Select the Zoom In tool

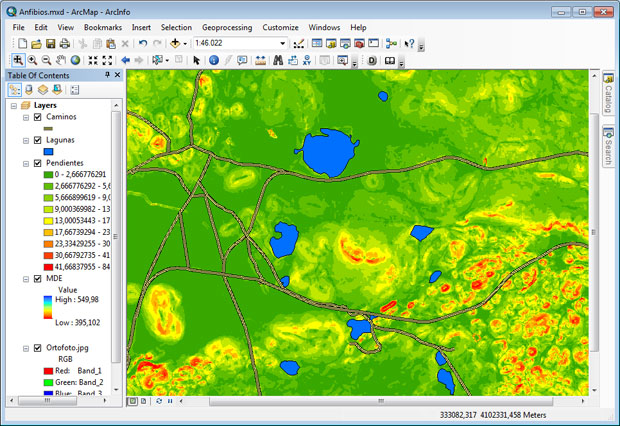[x=32, y=60]
